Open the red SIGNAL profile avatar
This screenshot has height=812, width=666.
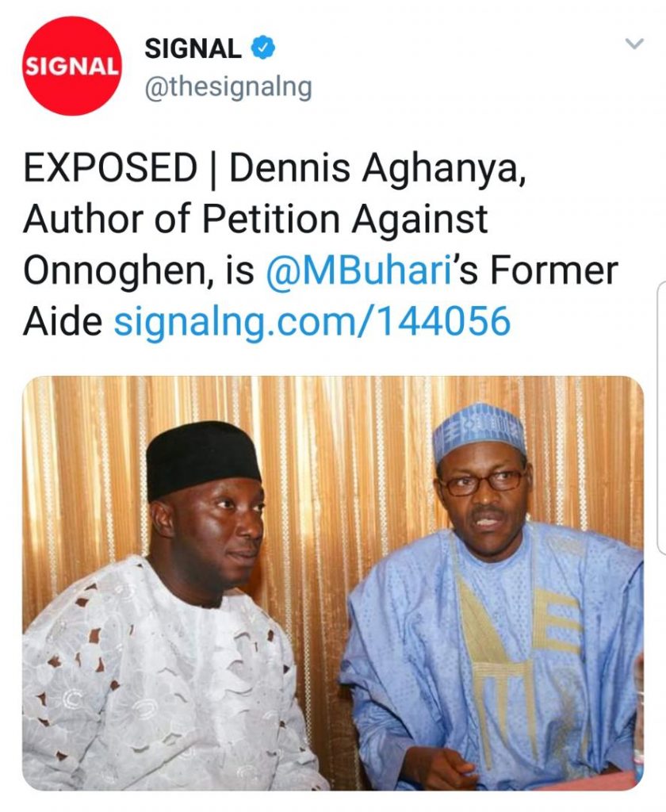click(x=71, y=66)
